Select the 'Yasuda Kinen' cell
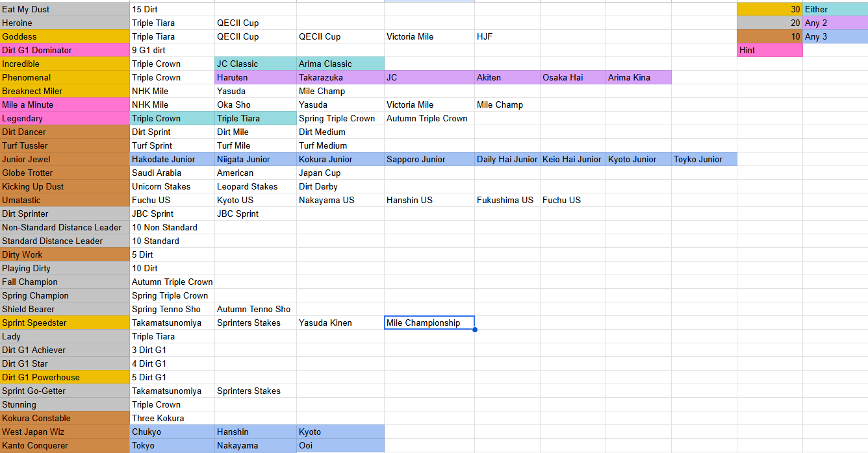The height and width of the screenshot is (453, 868). pyautogui.click(x=340, y=323)
